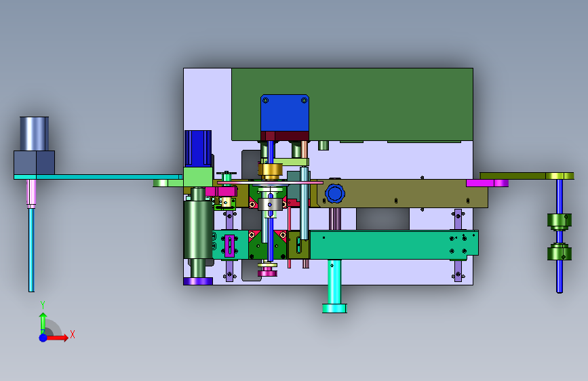
Task: Select the cyan support post below the base
Action: point(334,286)
